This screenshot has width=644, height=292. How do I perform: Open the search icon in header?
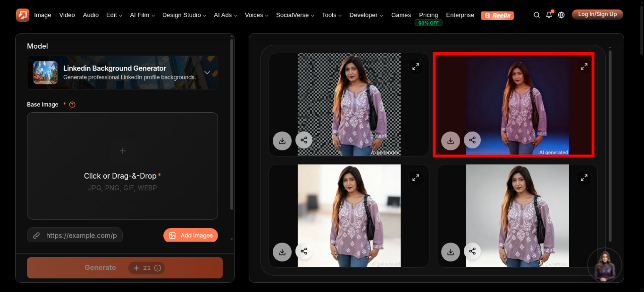point(536,15)
